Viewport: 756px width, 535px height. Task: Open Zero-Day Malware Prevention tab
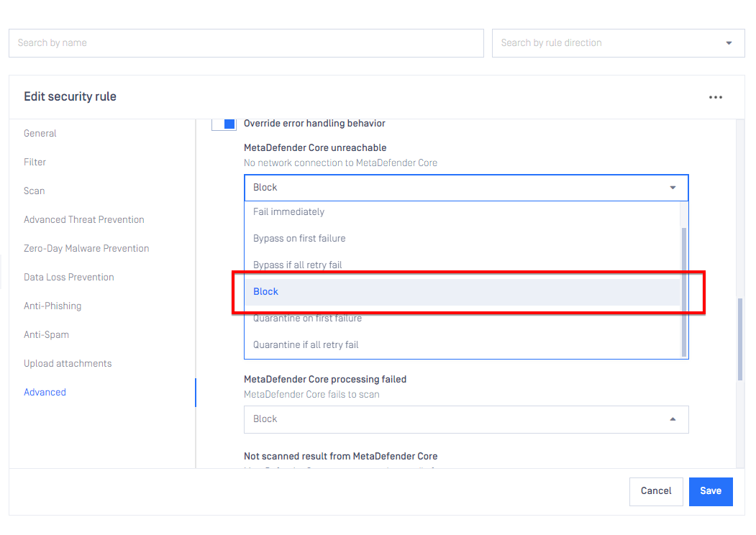point(86,249)
